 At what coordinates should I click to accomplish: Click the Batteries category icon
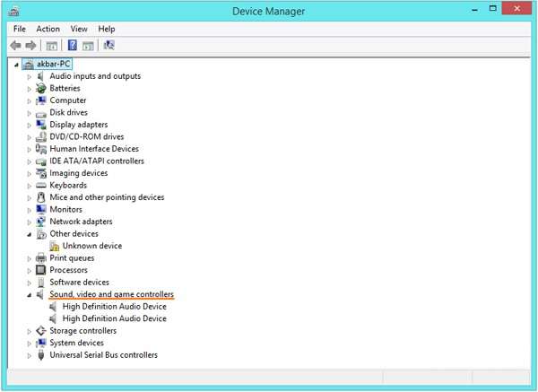pos(41,88)
